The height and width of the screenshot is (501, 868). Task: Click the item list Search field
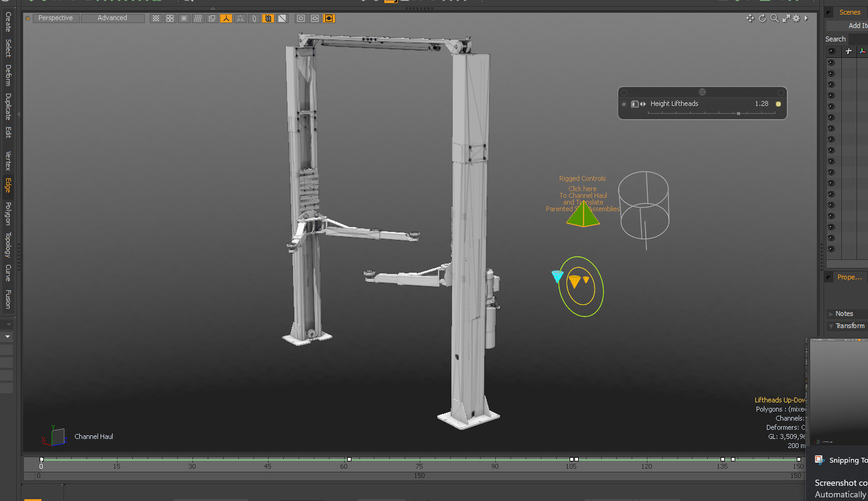(858, 39)
